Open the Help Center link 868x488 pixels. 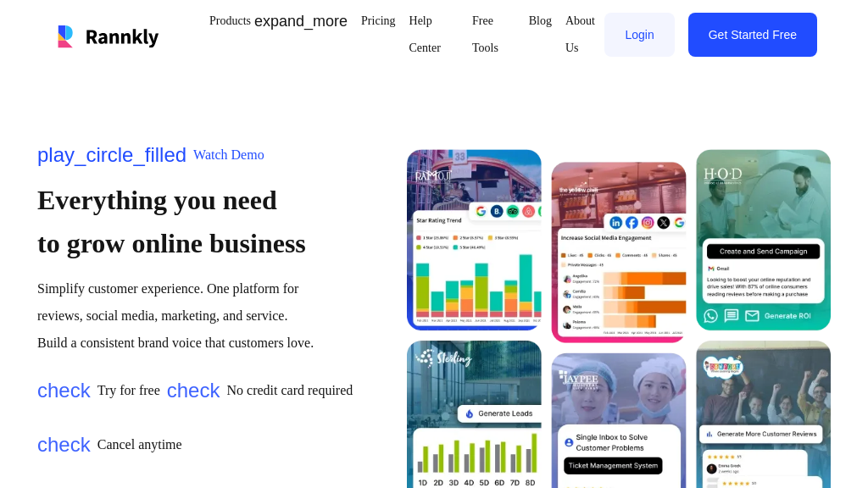pyautogui.click(x=425, y=34)
